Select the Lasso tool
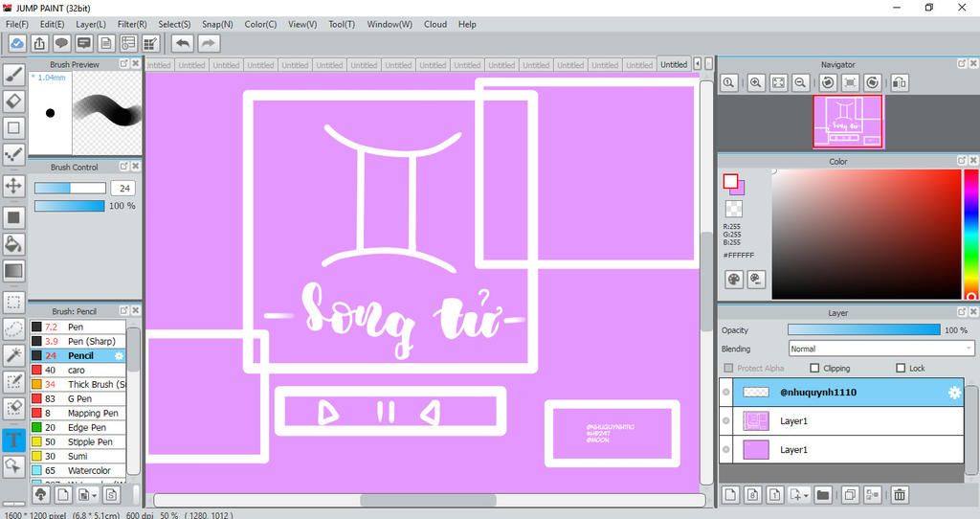 13,328
